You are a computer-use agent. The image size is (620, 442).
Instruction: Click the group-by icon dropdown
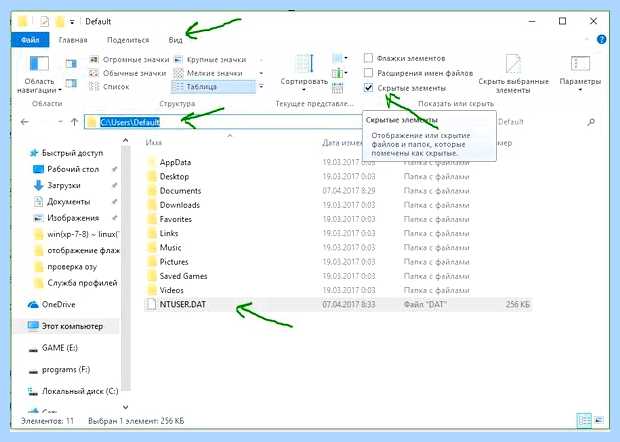[x=340, y=58]
